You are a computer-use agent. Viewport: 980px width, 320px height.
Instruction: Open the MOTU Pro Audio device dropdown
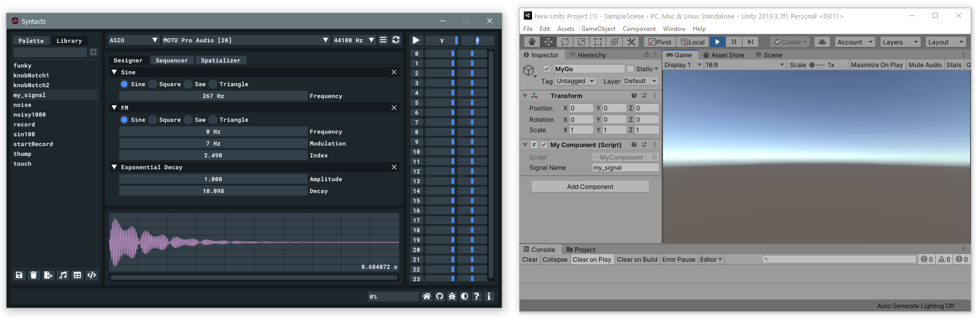pos(246,40)
